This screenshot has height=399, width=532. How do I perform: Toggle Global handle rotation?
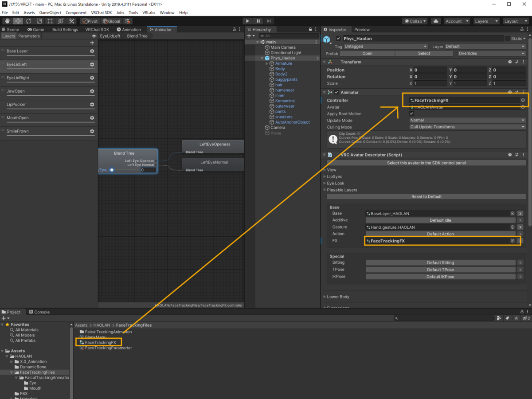pos(111,21)
